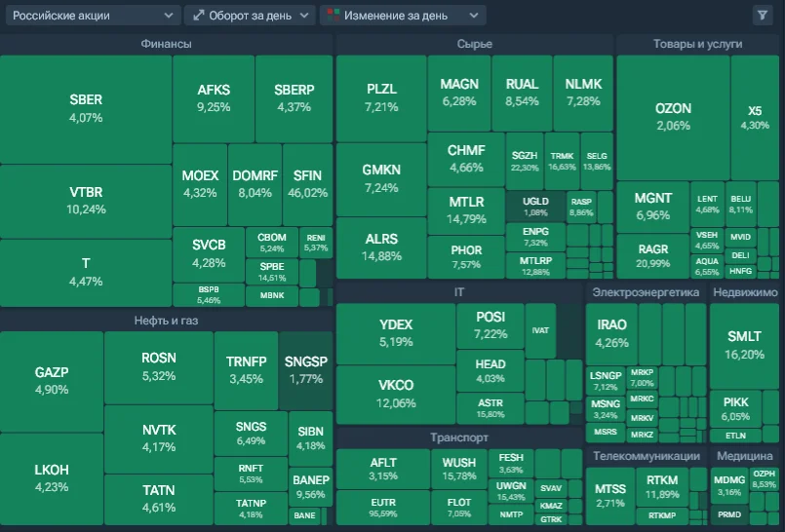The height and width of the screenshot is (532, 785).
Task: Click the SBER 4,07% tile
Action: point(86,109)
